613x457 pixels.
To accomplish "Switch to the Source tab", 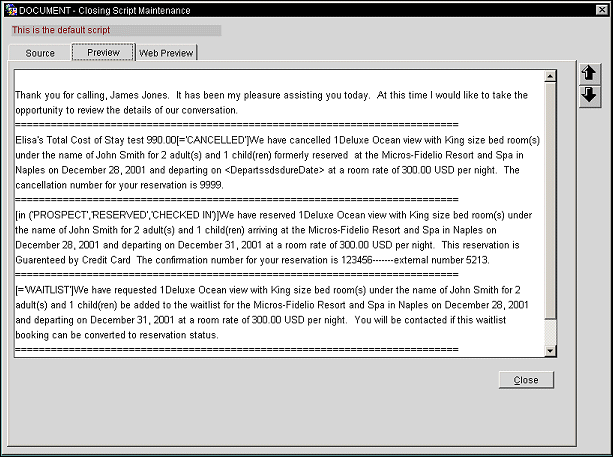I will click(x=40, y=53).
